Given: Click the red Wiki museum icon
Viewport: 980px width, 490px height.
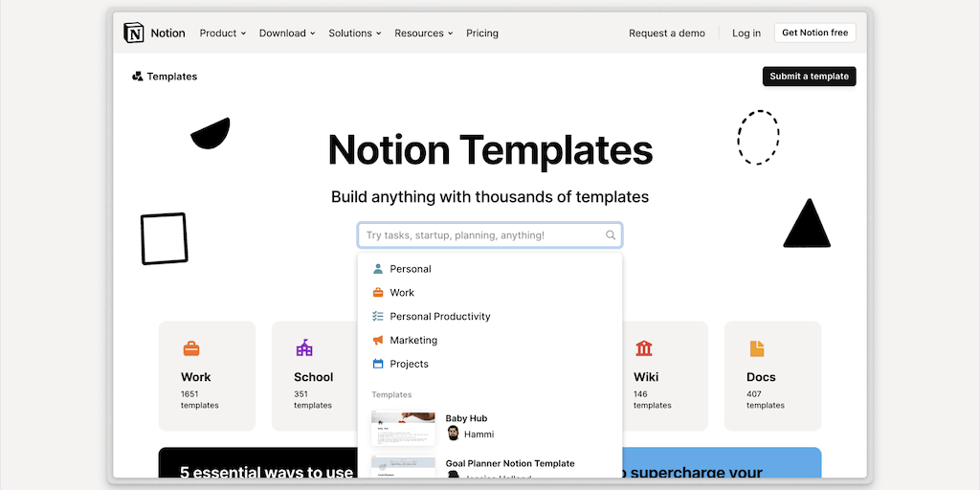Looking at the screenshot, I should [x=644, y=348].
